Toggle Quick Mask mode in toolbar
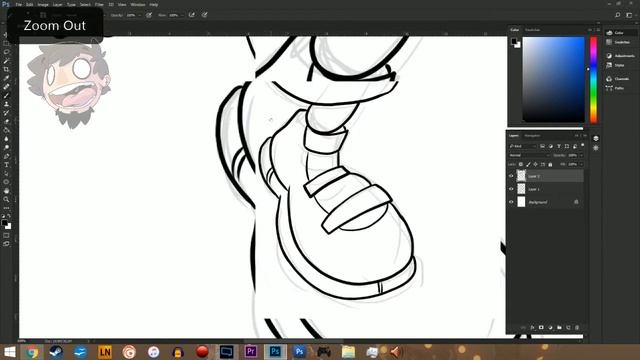The height and width of the screenshot is (360, 640). 7,235
